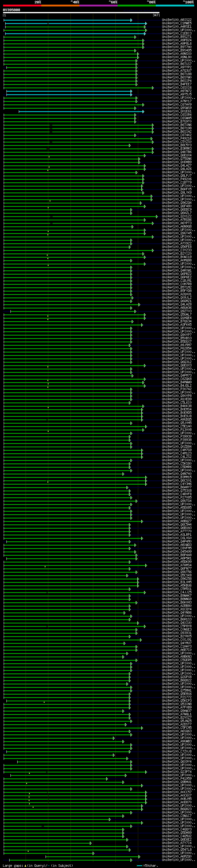Select the UniRef100_P13008 label
This screenshot has height=868, width=197.
pyautogui.click(x=177, y=430)
